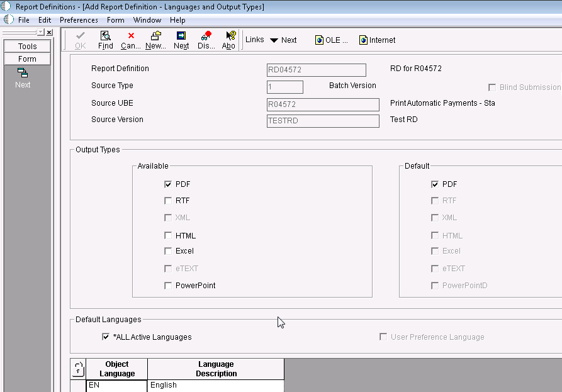Click the Source Type input field
This screenshot has width=562, height=392.
coord(285,87)
